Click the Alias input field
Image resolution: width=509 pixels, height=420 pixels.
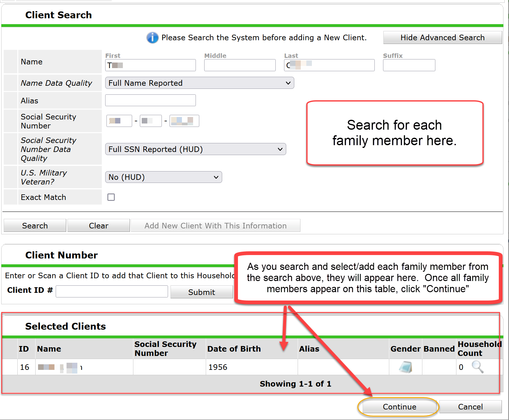(150, 100)
